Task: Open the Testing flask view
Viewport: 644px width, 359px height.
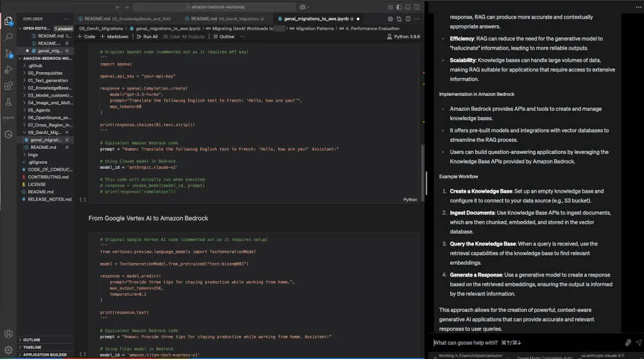Action: click(8, 102)
